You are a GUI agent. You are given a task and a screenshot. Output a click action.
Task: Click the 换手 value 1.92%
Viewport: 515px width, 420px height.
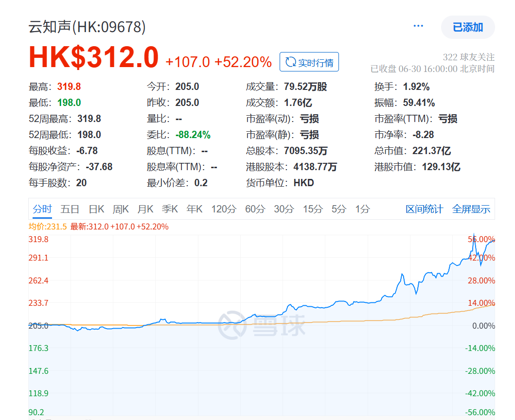pos(416,87)
